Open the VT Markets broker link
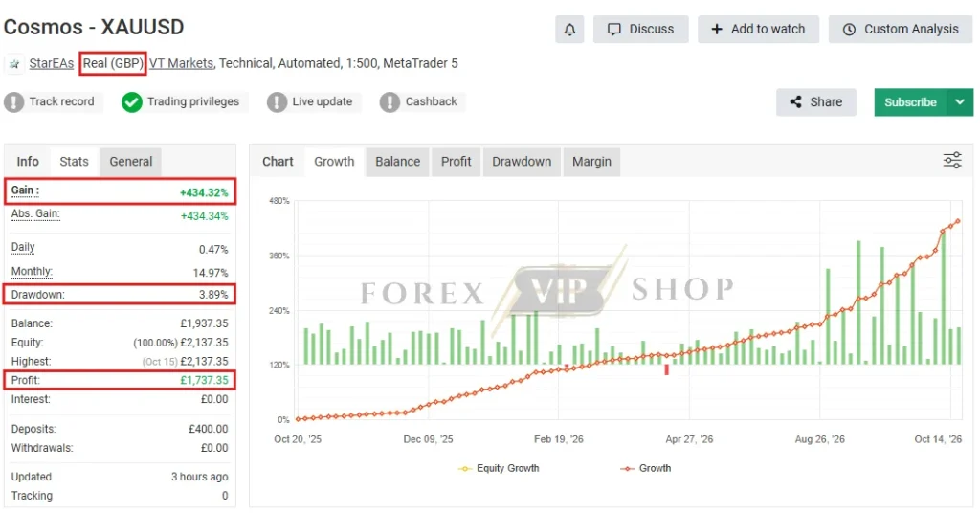 [x=181, y=63]
